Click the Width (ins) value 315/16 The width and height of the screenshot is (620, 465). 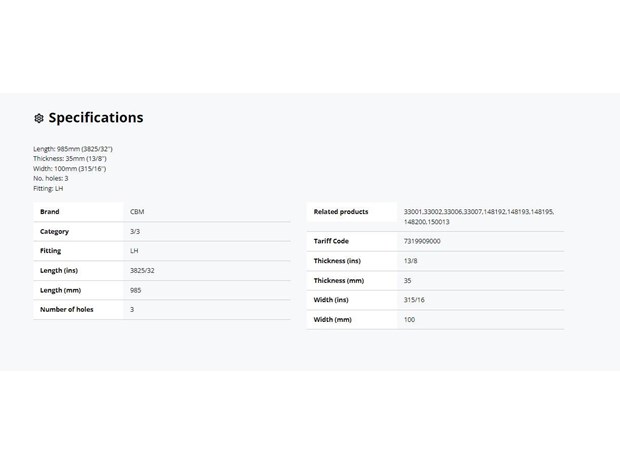pyautogui.click(x=414, y=300)
